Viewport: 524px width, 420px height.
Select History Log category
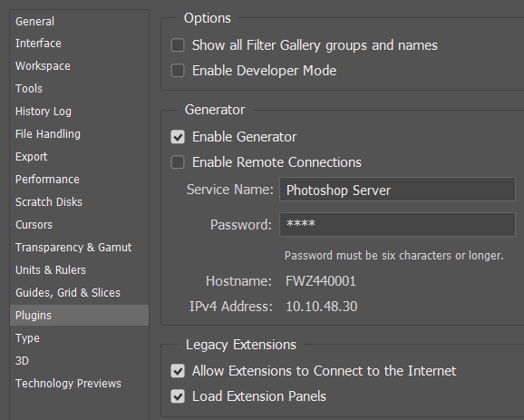coord(44,112)
